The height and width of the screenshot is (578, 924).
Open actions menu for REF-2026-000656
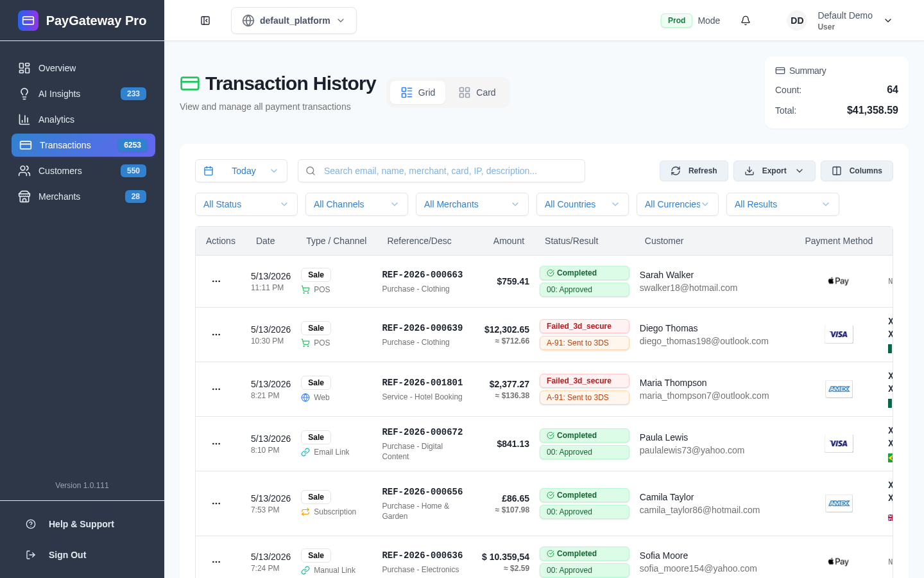pos(216,504)
